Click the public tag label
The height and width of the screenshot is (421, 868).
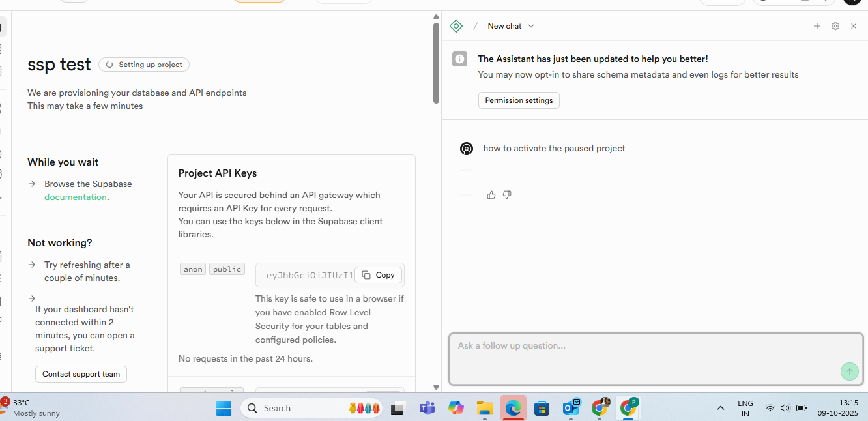point(227,269)
